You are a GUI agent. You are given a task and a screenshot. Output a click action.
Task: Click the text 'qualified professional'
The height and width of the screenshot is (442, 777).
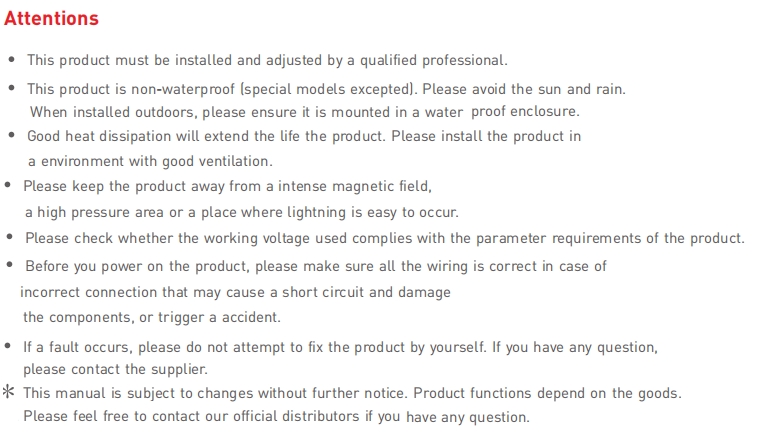click(x=432, y=60)
